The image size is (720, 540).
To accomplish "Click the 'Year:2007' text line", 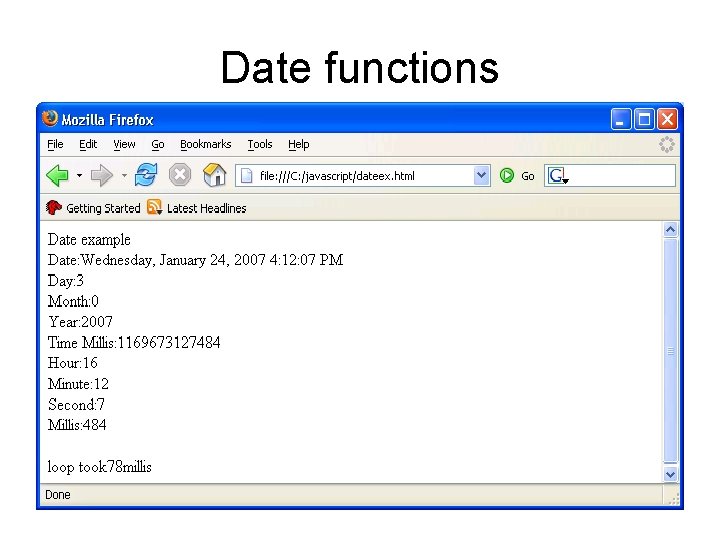I will tap(80, 322).
